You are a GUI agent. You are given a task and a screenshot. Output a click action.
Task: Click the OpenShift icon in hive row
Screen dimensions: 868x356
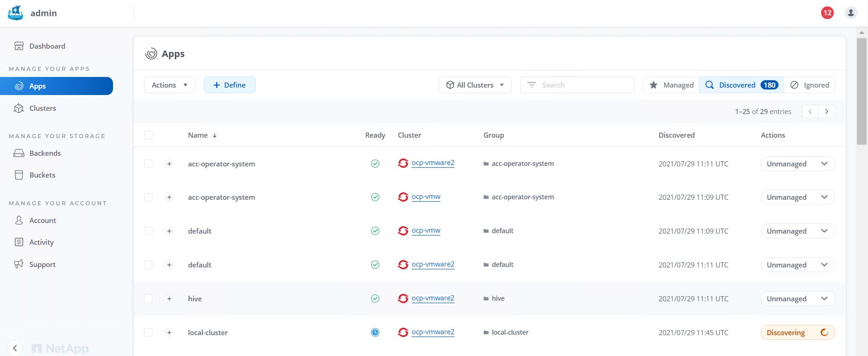pos(403,299)
